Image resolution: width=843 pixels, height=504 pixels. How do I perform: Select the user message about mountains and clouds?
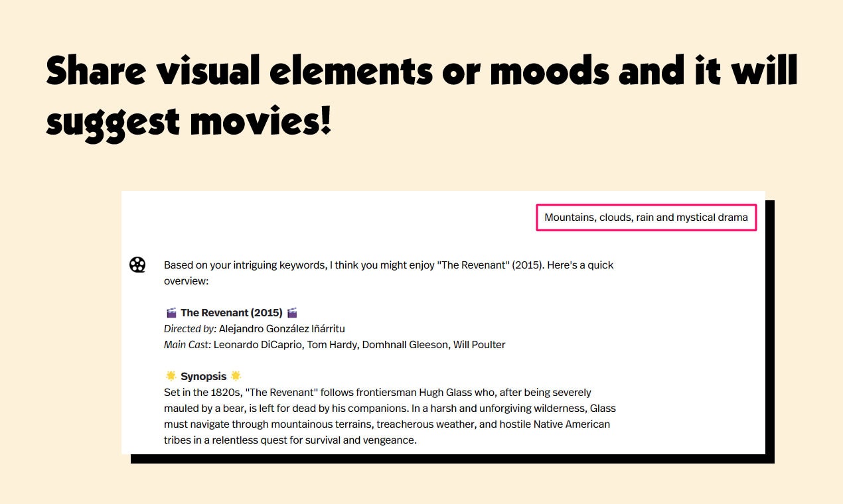pyautogui.click(x=646, y=218)
